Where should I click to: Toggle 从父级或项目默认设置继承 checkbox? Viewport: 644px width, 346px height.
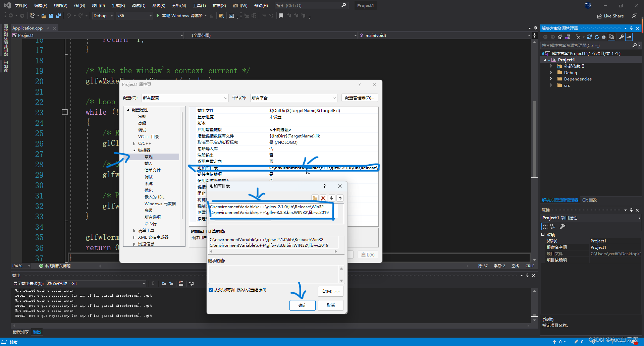211,290
